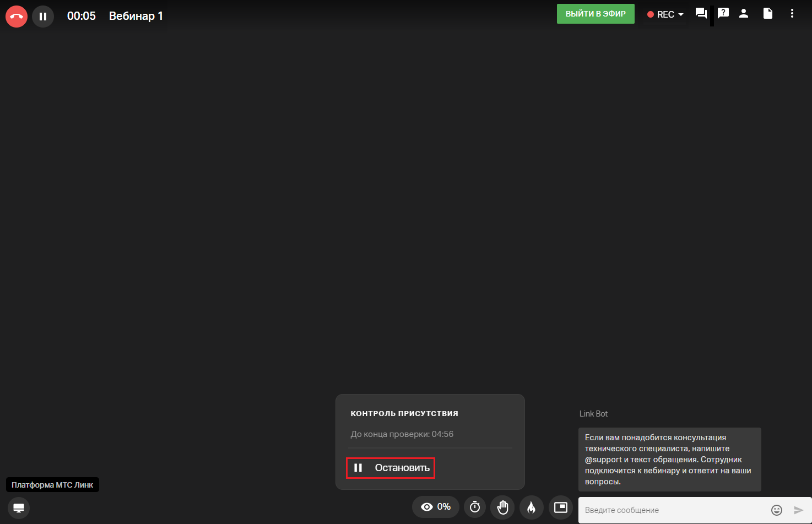This screenshot has width=812, height=524.
Task: Open the timer stopwatch icon
Action: point(475,507)
